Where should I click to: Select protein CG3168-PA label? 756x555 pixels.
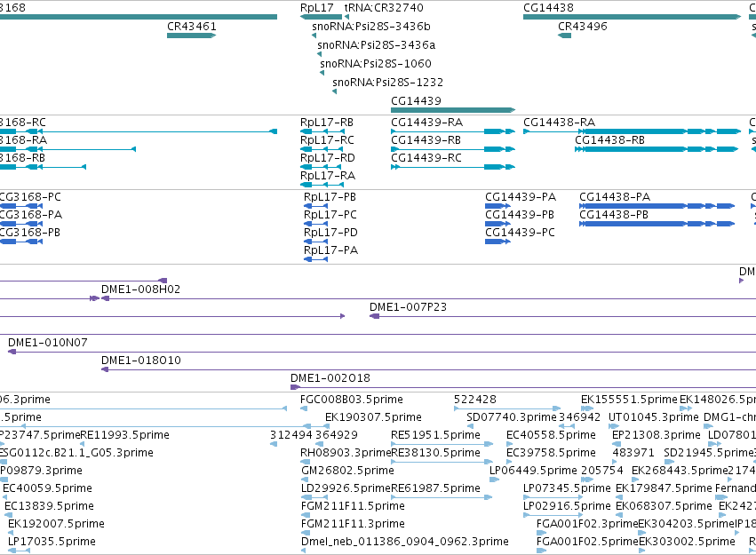[30, 215]
